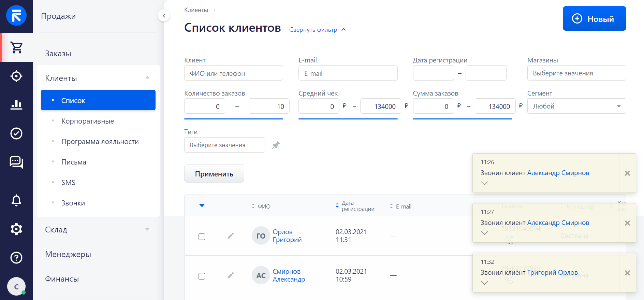Select the checkbox for Смирнов Александр
The width and height of the screenshot is (644, 300).
point(202,276)
